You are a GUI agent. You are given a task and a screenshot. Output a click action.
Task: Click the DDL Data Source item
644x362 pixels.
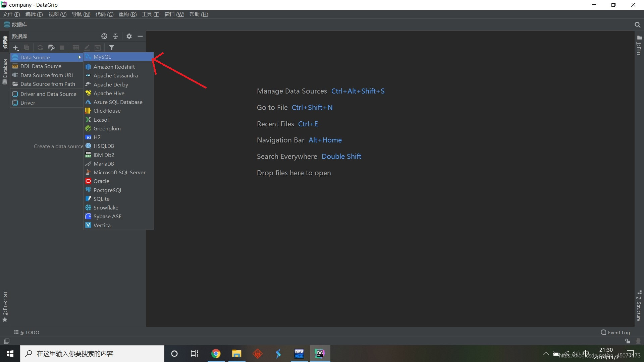point(41,66)
